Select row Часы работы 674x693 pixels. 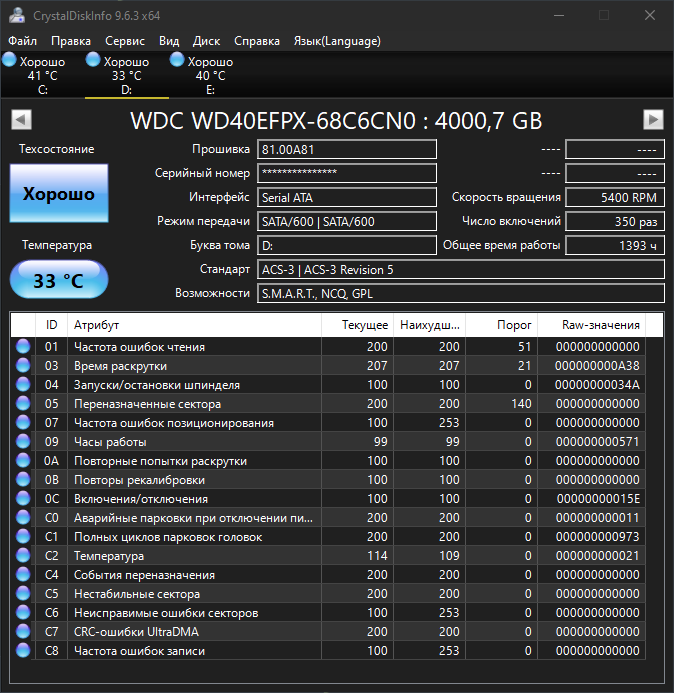(x=328, y=442)
